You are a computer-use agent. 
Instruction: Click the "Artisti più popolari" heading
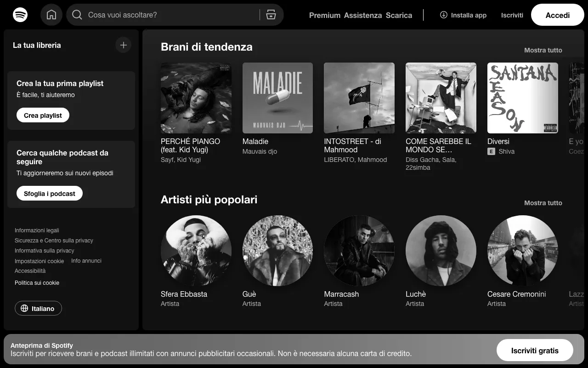(209, 200)
